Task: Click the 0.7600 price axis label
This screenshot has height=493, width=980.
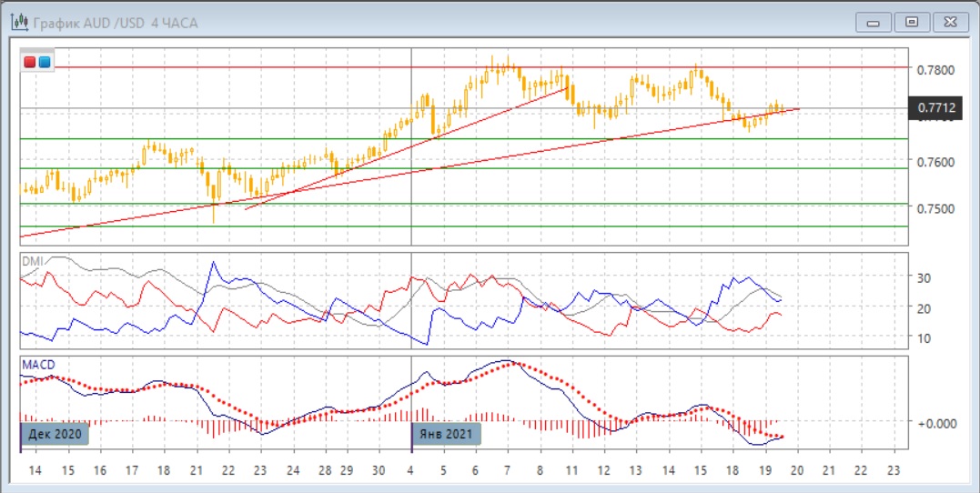Action: 935,162
